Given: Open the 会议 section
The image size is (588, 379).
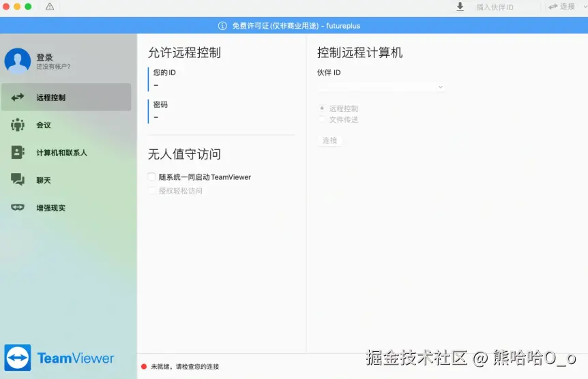Looking at the screenshot, I should click(x=66, y=125).
